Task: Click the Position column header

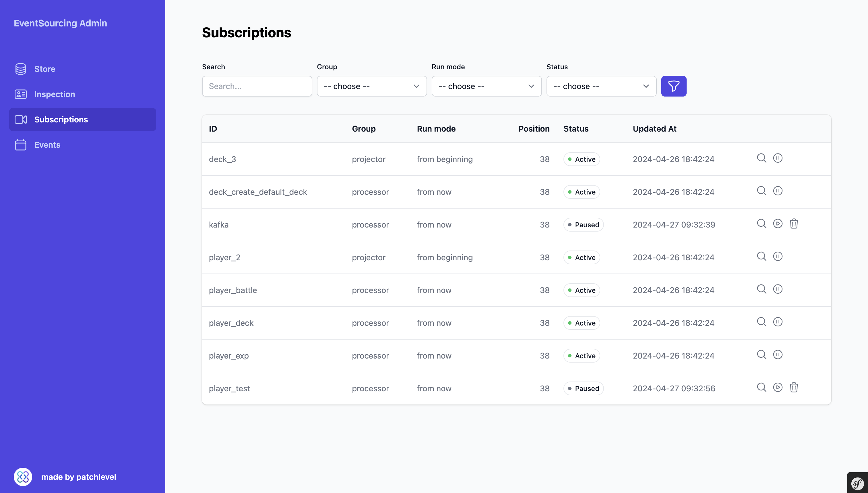Action: tap(534, 129)
